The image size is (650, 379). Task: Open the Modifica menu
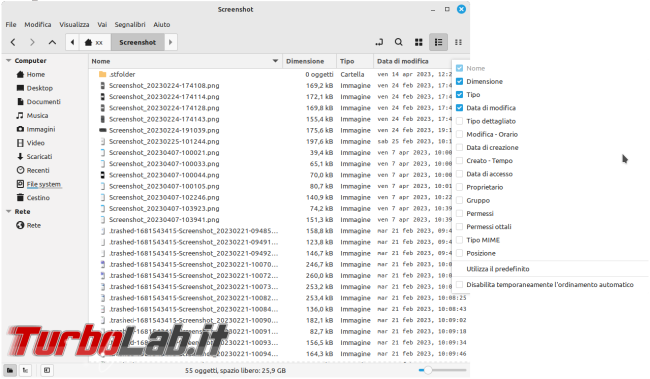click(38, 24)
